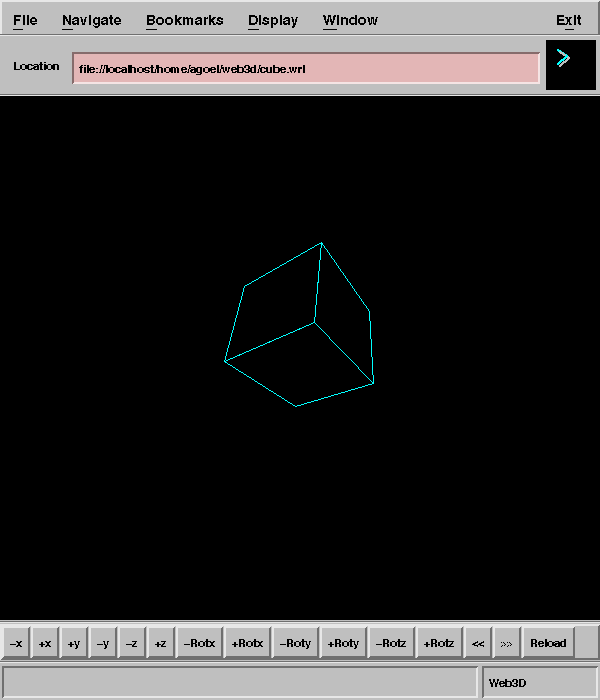Click the +z translate button
Viewport: 600px width, 700px height.
click(160, 643)
